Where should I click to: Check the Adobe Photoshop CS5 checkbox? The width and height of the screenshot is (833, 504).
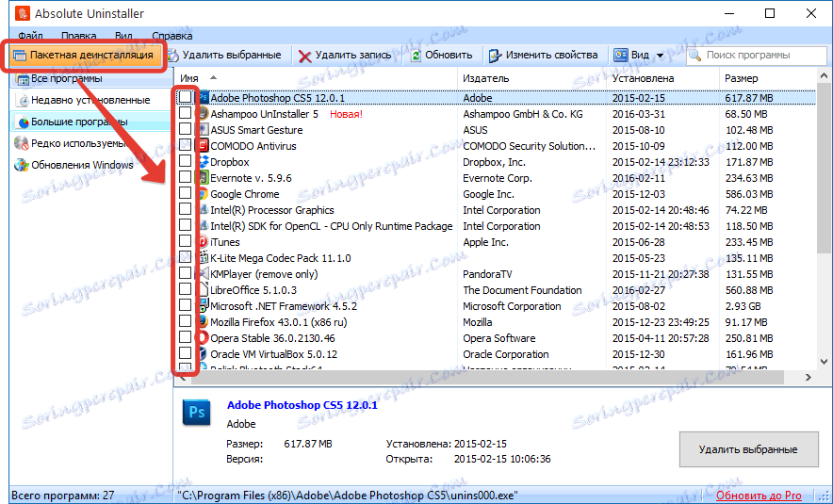tap(185, 97)
